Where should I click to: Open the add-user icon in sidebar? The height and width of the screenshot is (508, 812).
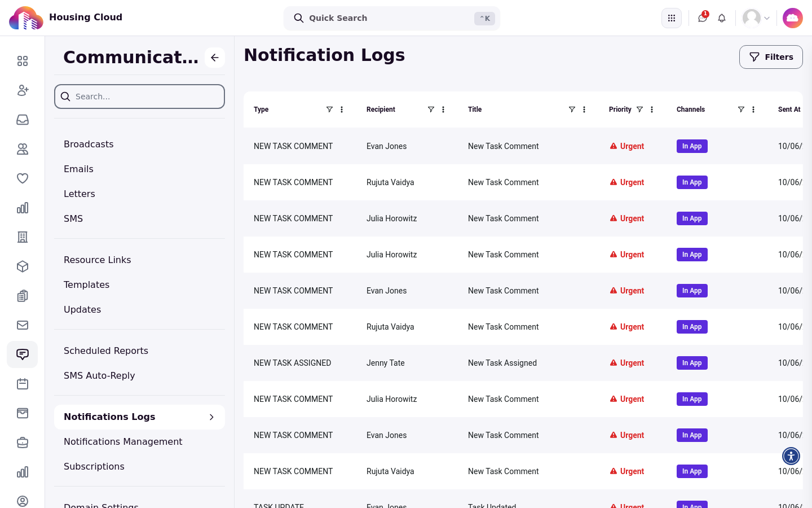coord(23,90)
